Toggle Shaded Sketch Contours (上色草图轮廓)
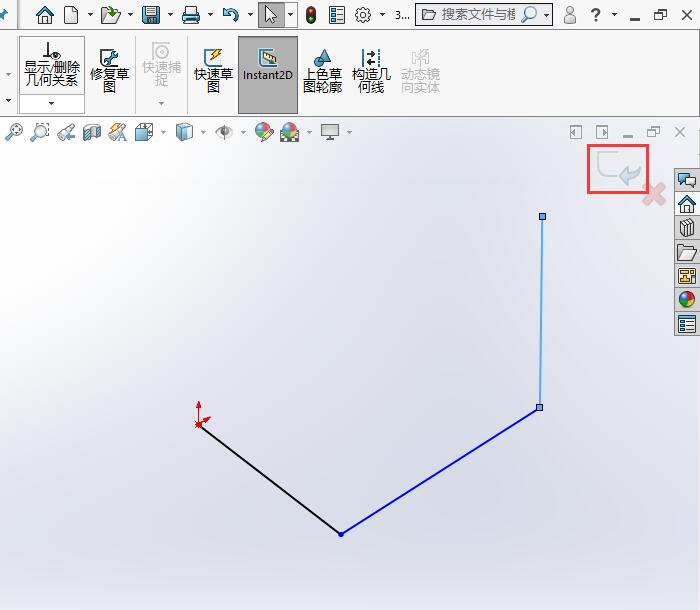This screenshot has height=610, width=700. tap(322, 71)
